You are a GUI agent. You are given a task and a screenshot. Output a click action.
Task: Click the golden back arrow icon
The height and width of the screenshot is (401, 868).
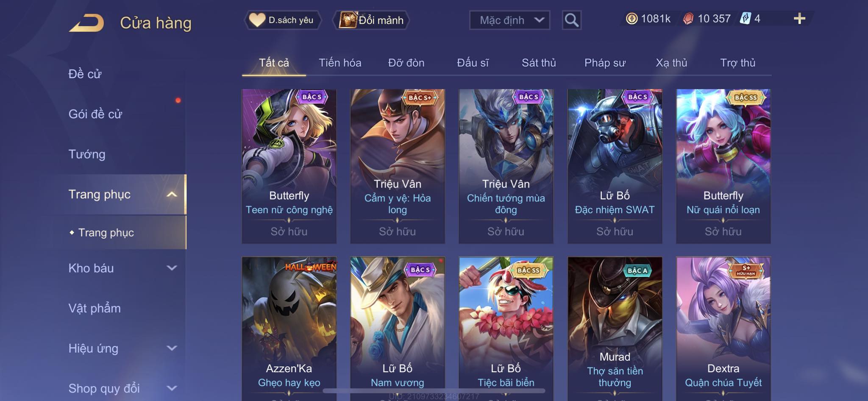pos(87,23)
